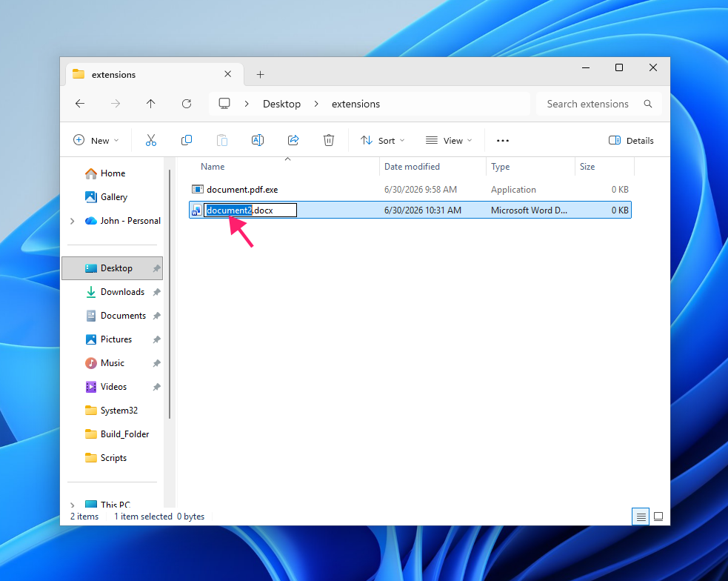
Task: Click the 6/30/2026 10:31 AM date cell
Action: (x=422, y=210)
